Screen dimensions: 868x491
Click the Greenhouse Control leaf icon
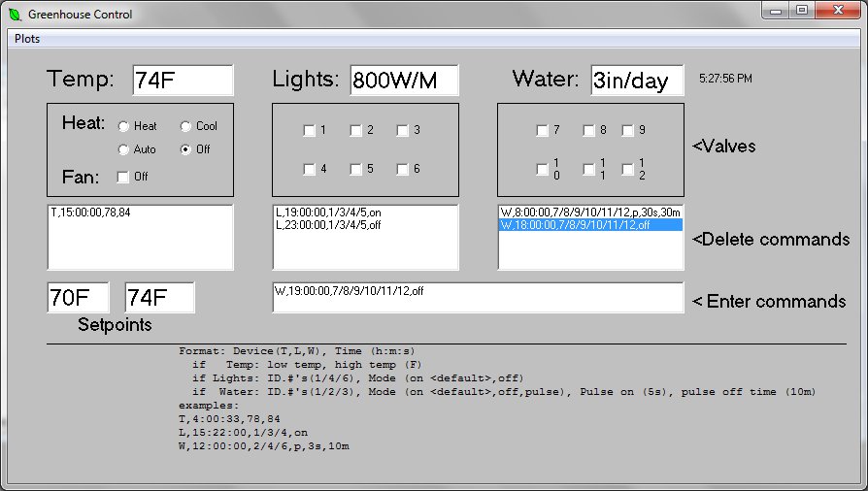(15, 15)
